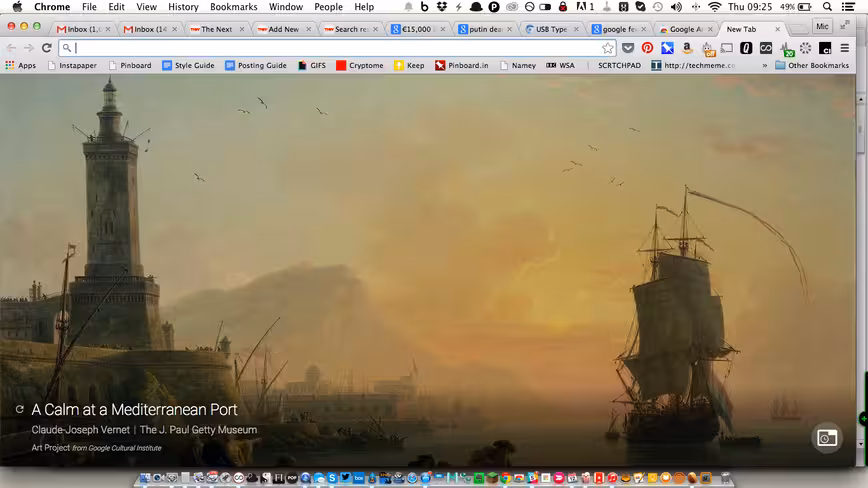Open Time Machine menu bar icon
This screenshot has height=488, width=868.
click(658, 7)
